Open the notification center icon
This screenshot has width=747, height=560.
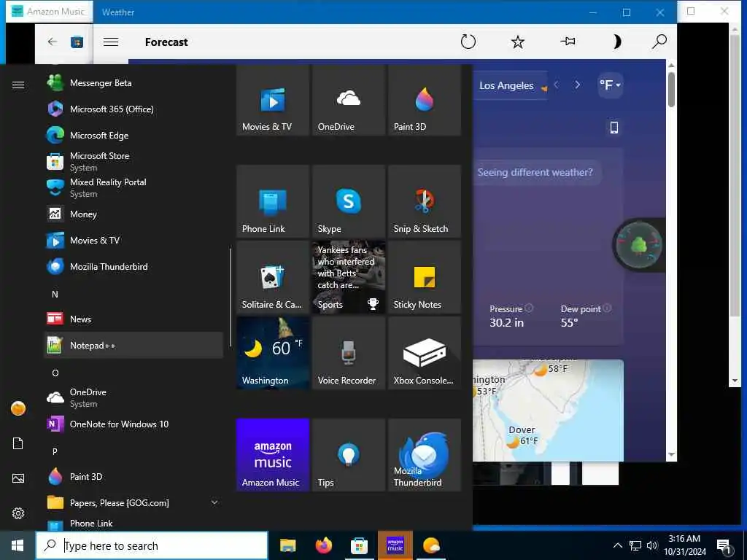pos(724,546)
